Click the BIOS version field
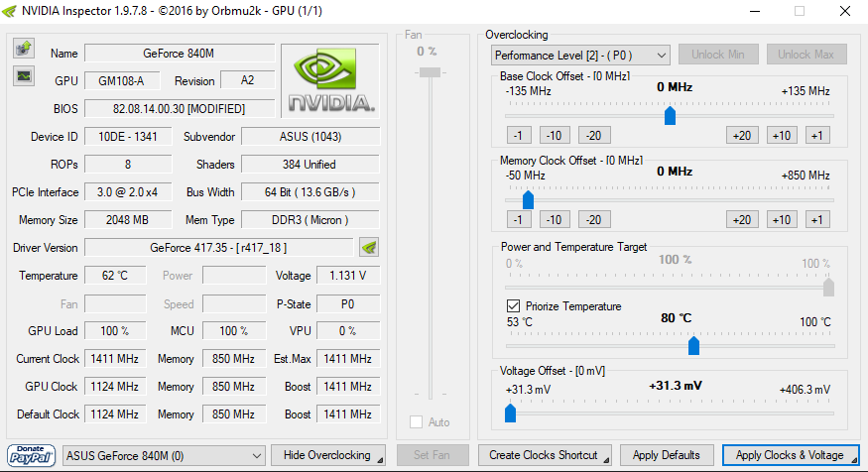This screenshot has width=868, height=472. (180, 108)
